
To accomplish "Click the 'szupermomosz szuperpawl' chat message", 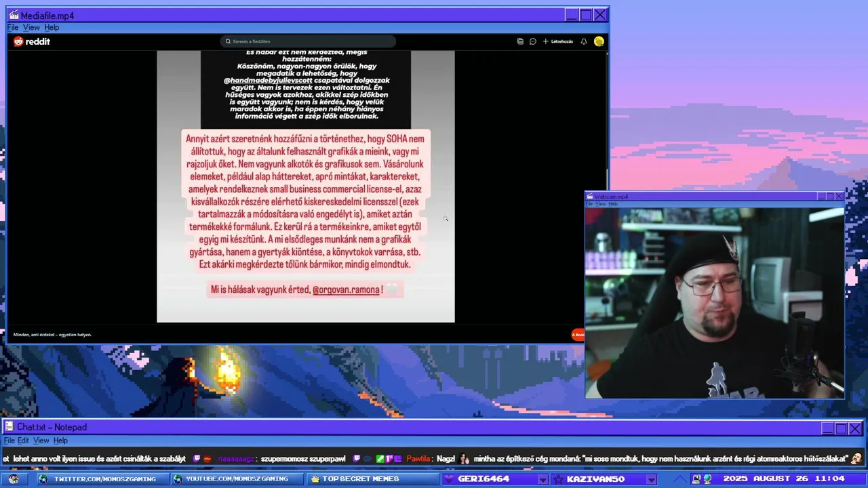I will coord(303,459).
